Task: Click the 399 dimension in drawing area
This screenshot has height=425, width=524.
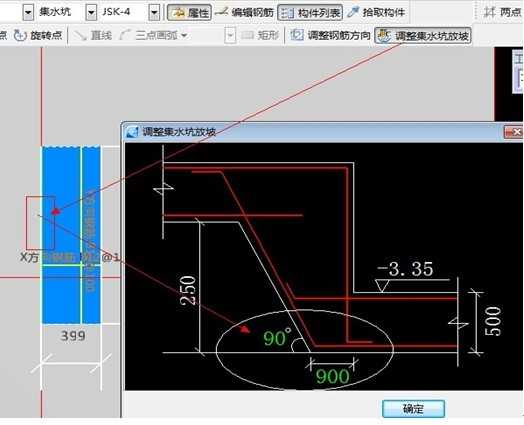Action: coord(73,336)
